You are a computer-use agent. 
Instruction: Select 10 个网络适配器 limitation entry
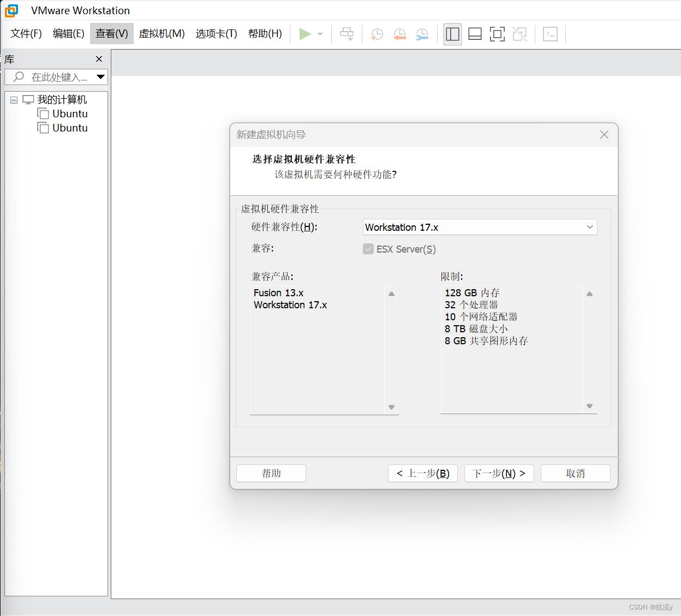(x=481, y=317)
